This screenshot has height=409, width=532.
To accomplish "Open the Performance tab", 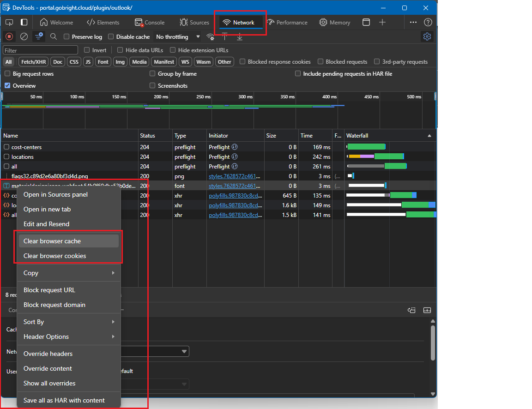I will tap(287, 22).
